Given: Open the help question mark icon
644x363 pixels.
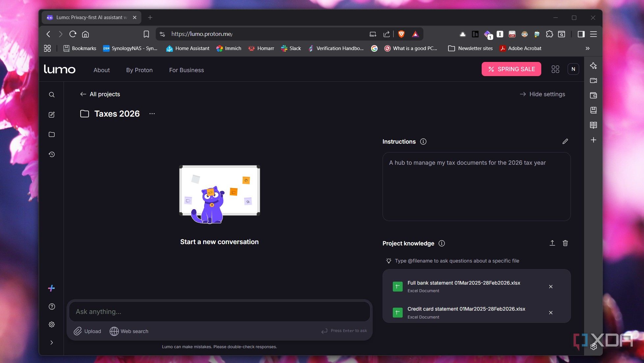Looking at the screenshot, I should [52, 307].
